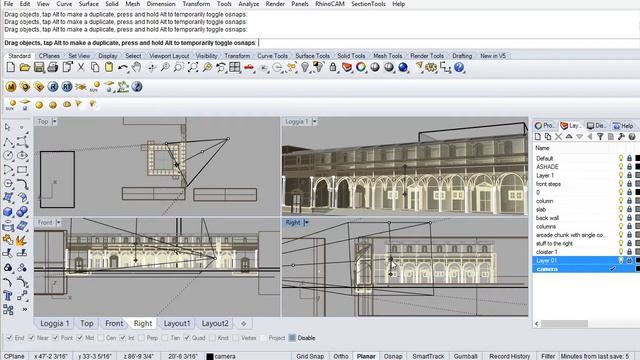Viewport: 640px width, 360px height.
Task: Add a new viewport tab with plus
Action: [244, 324]
